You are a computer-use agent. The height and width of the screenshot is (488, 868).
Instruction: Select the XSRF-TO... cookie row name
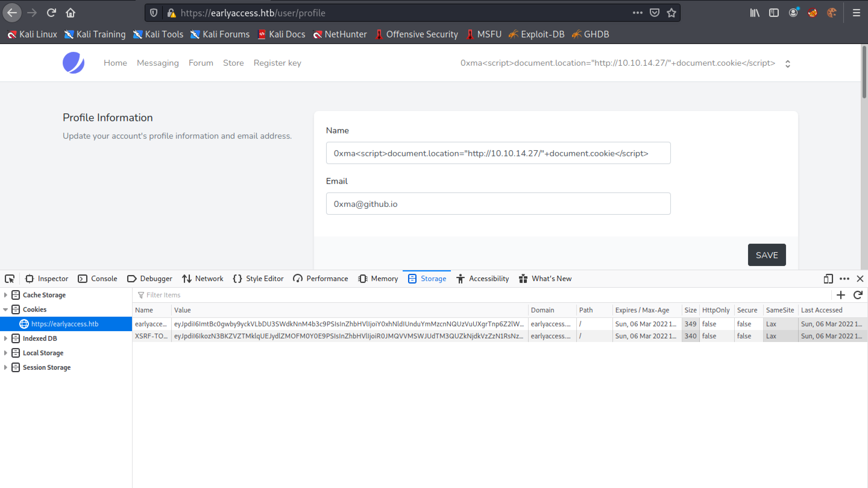tap(151, 336)
